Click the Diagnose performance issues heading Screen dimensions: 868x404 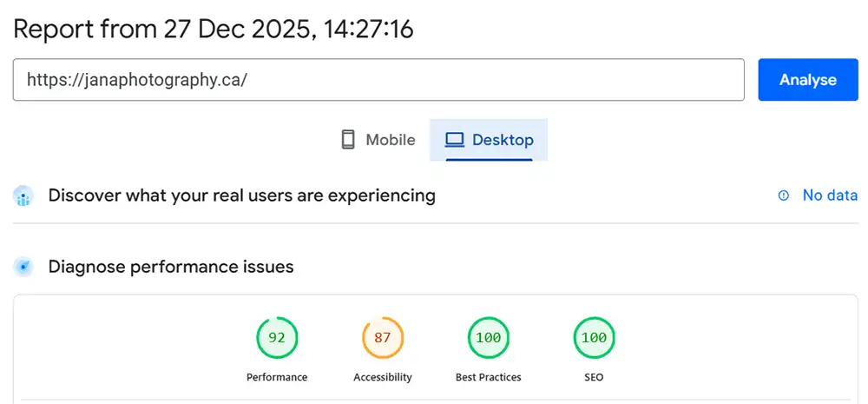pyautogui.click(x=171, y=267)
